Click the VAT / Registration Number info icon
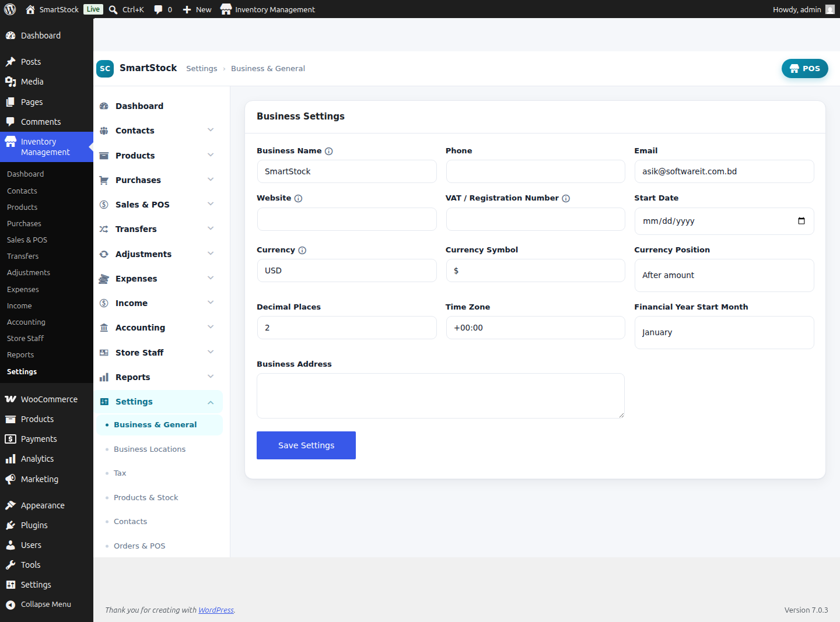The height and width of the screenshot is (622, 840). tap(566, 198)
